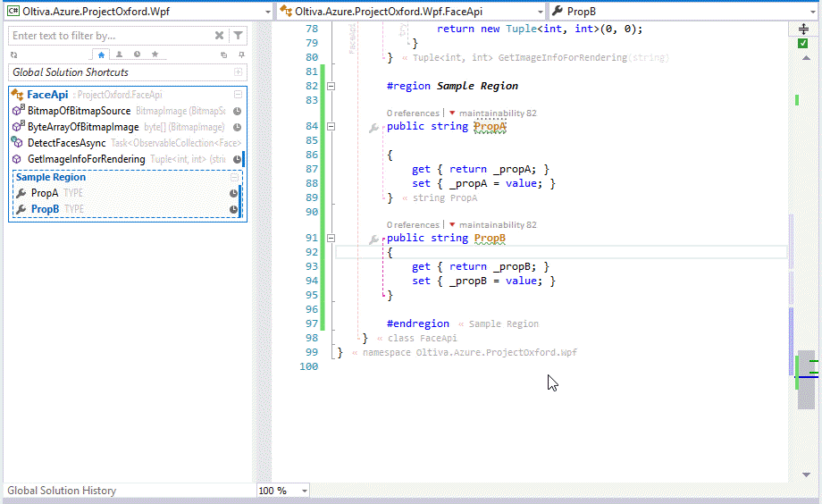Collapse the PropB property outlining toggle
This screenshot has height=504, width=822.
[331, 239]
